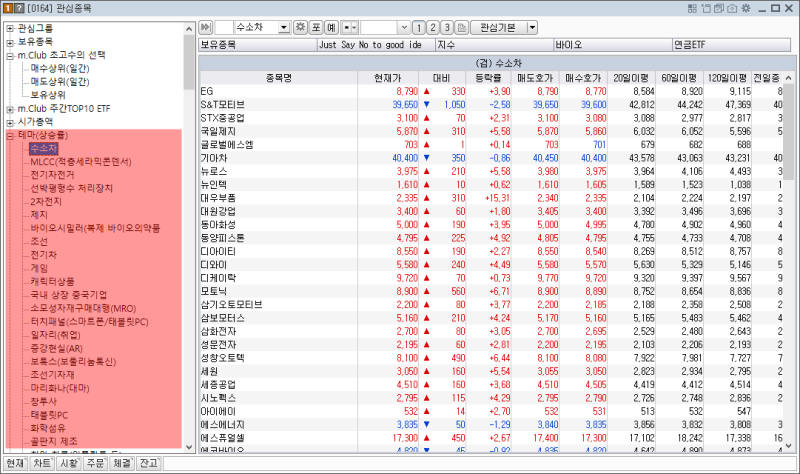The image size is (800, 474).
Task: Click the orange 1 icon in title
Action: [x=8, y=8]
